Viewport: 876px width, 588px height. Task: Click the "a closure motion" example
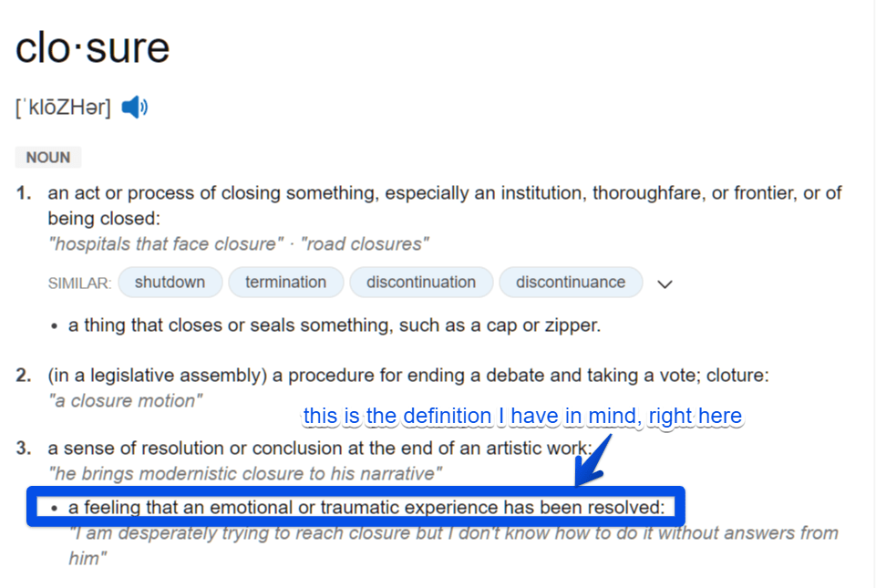126,401
